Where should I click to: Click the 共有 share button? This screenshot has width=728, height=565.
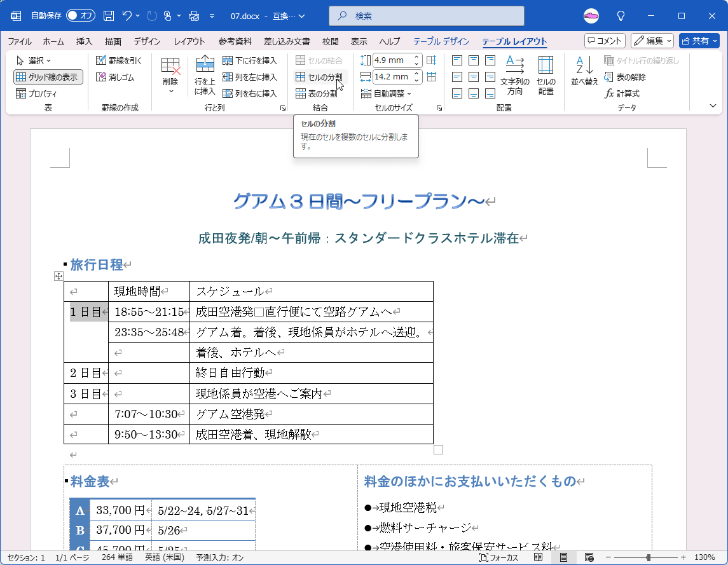[x=699, y=41]
